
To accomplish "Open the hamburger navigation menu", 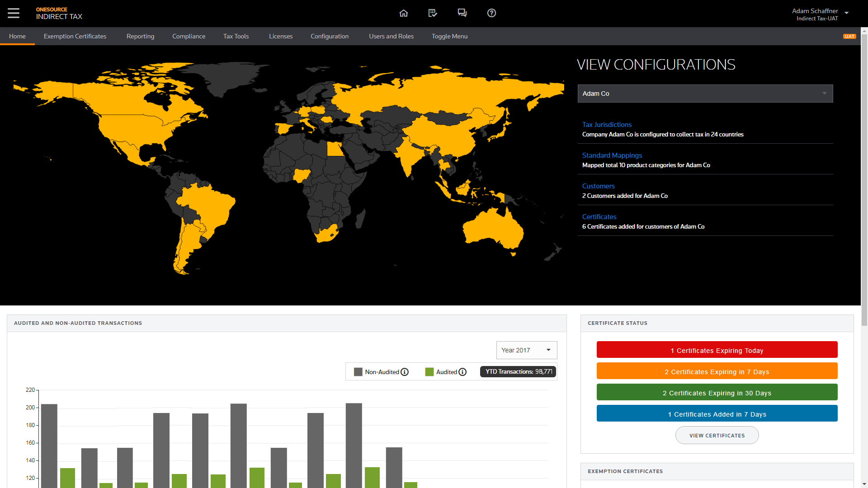I will click(14, 13).
